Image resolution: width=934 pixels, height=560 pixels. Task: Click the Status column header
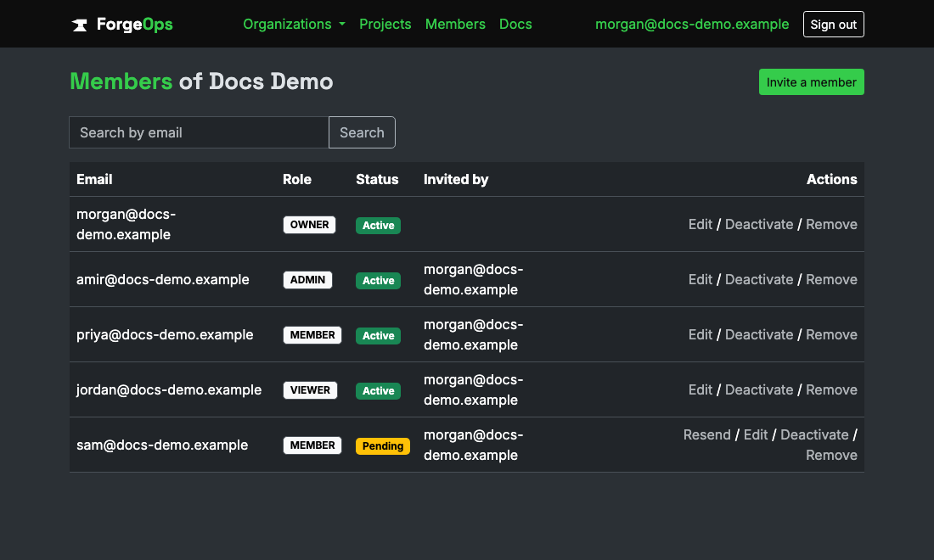(377, 179)
